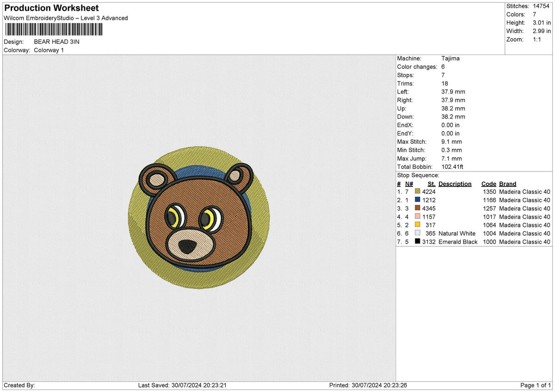Click the blue color swatch for stop 2
Viewport: 555px width, 392px height.
pos(418,200)
